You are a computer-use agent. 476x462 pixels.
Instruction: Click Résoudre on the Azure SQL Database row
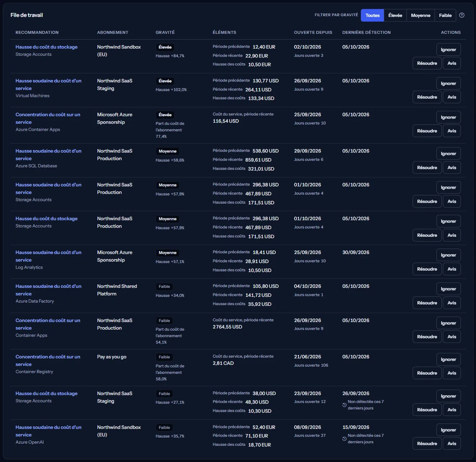pos(427,168)
